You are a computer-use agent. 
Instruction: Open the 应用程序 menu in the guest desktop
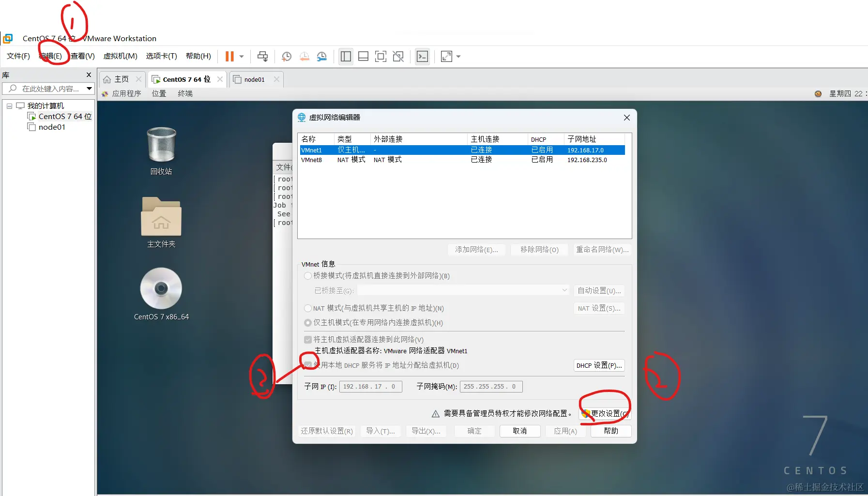[x=122, y=93]
